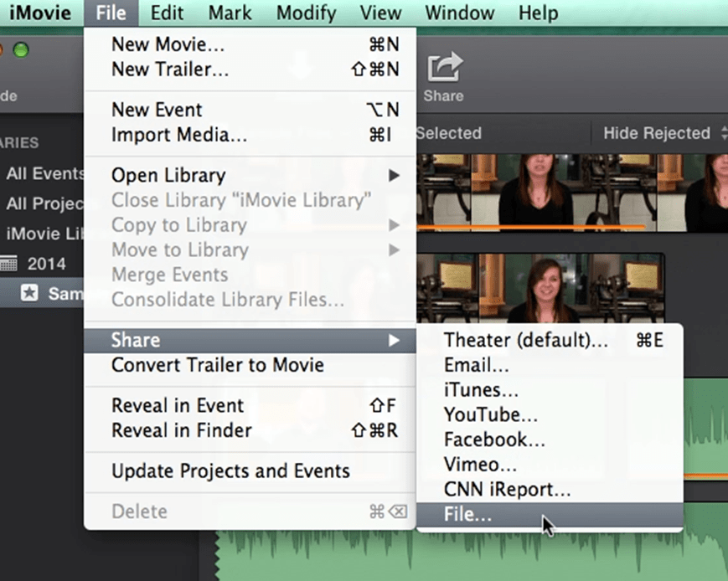Choose YouTube… in Share submenu
The height and width of the screenshot is (581, 728).
[550, 415]
